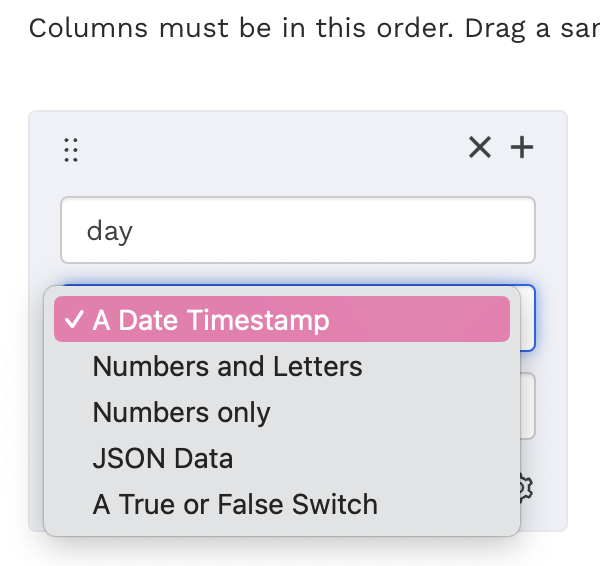Screen dimensions: 600x566
Task: Add a new column with plus icon
Action: [x=522, y=148]
